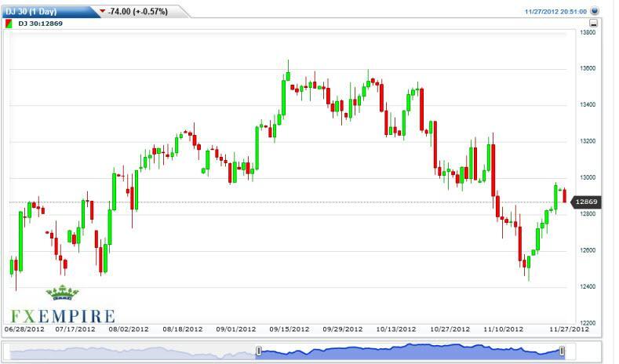Click the red down-arrow change indicator
The width and height of the screenshot is (619, 364).
102,11
